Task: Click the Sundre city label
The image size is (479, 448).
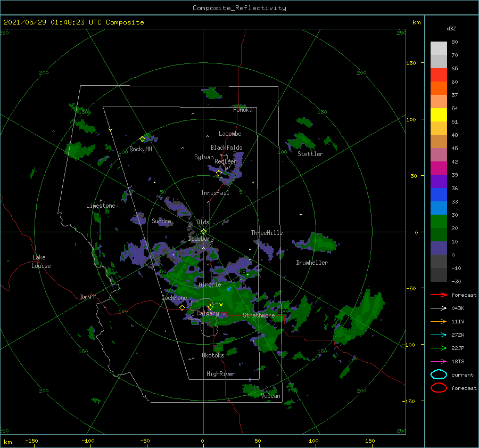Action: (161, 221)
